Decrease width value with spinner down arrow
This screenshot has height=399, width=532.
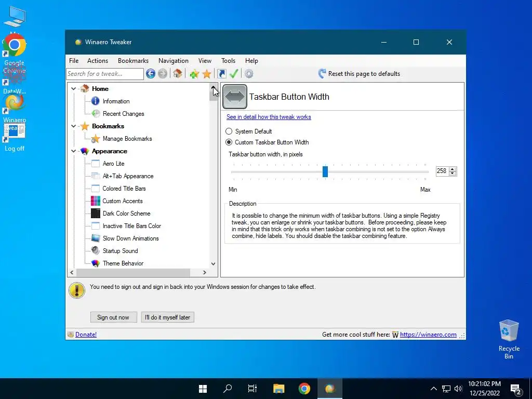pyautogui.click(x=453, y=174)
